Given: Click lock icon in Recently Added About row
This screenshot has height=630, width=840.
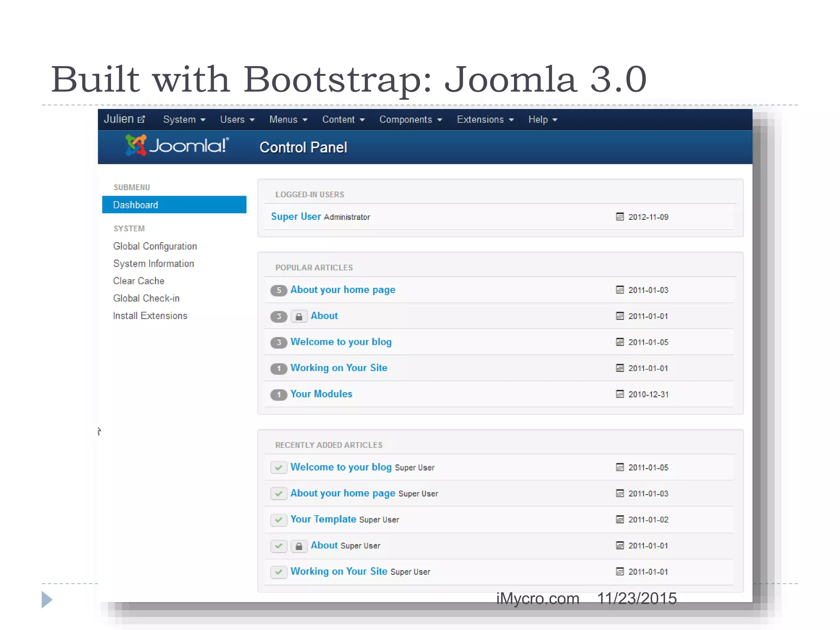Looking at the screenshot, I should (299, 546).
